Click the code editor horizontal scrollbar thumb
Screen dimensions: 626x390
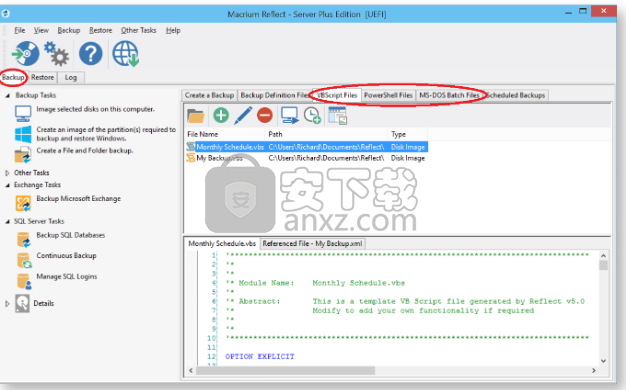285,370
